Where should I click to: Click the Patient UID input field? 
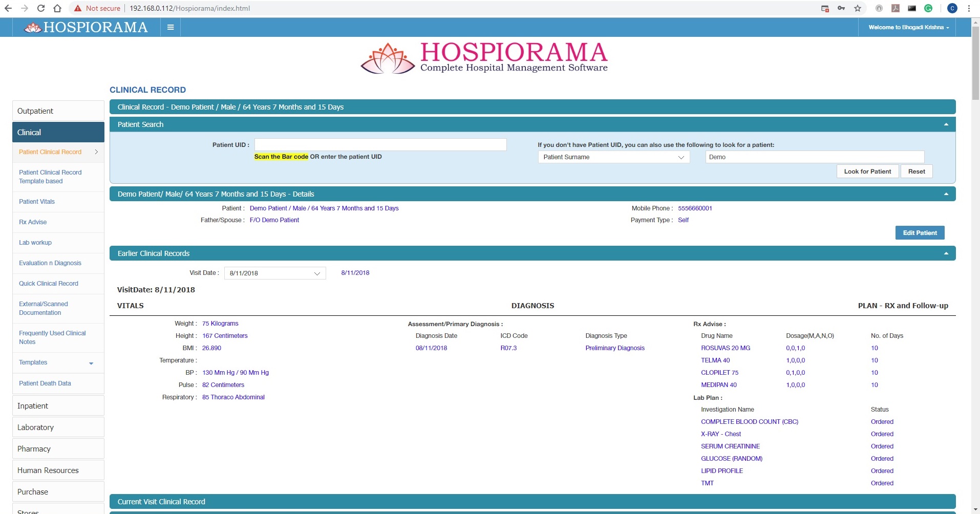tap(380, 145)
